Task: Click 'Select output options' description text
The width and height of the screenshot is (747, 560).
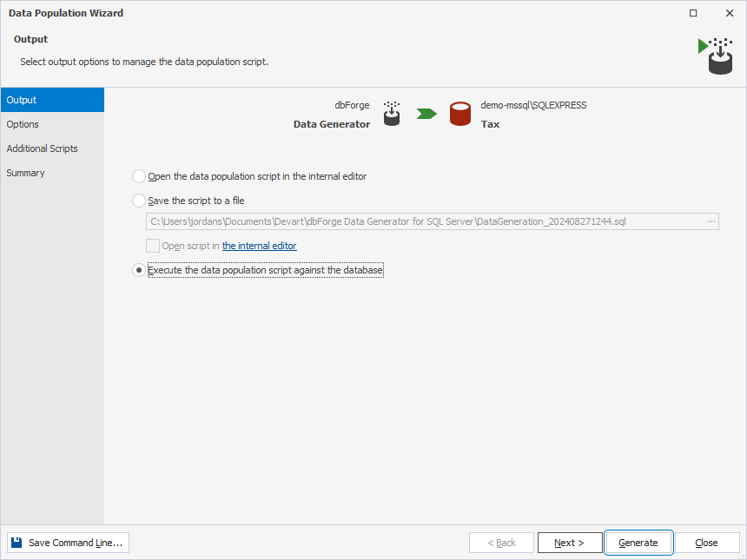Action: tap(144, 62)
